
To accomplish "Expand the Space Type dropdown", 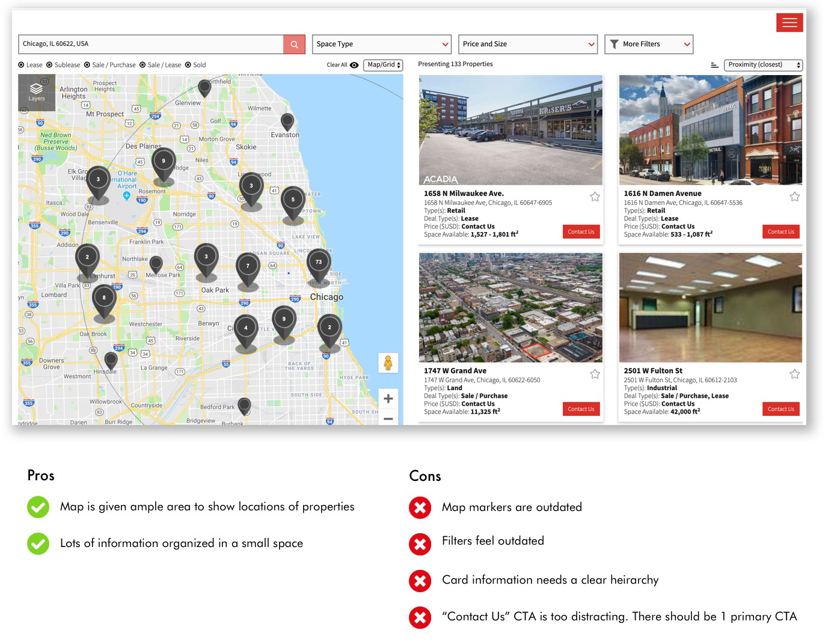I will 382,44.
